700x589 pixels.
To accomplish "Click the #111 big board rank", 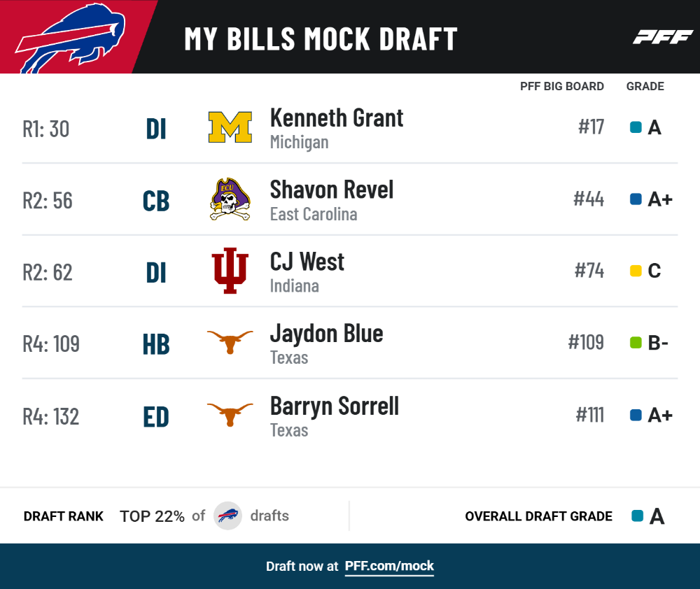I will 589,415.
